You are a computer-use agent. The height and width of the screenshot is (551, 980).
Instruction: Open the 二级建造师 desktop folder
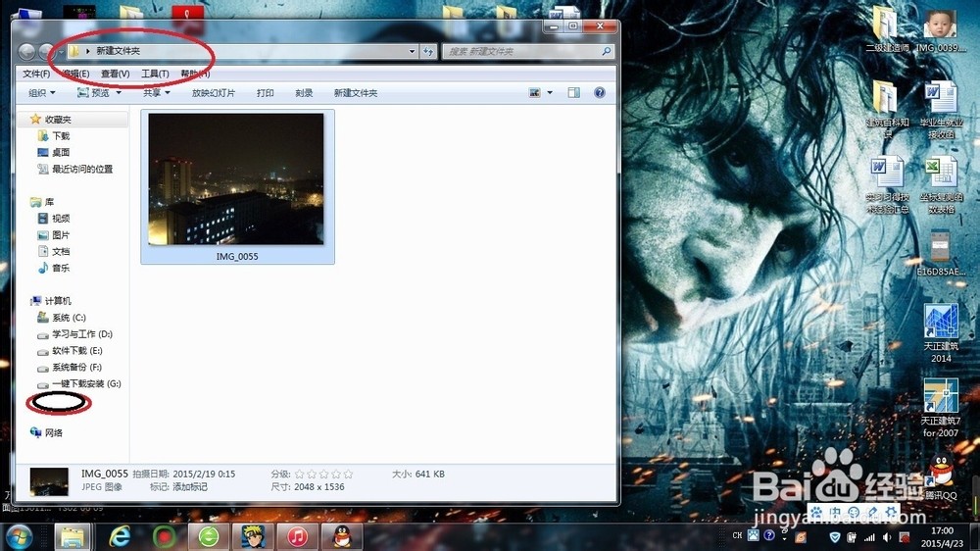[x=887, y=30]
